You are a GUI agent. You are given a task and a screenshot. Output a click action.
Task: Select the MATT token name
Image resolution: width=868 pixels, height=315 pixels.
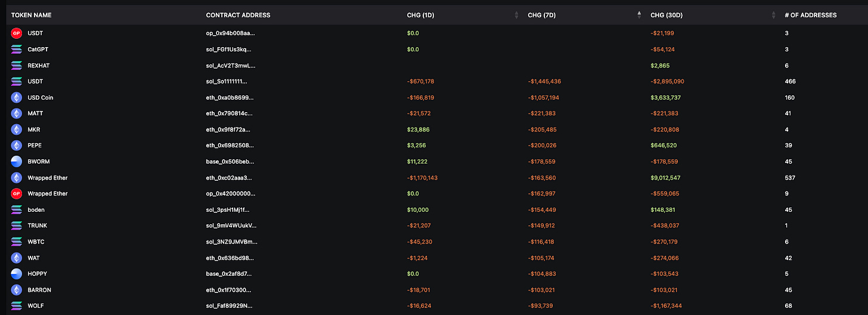point(35,113)
